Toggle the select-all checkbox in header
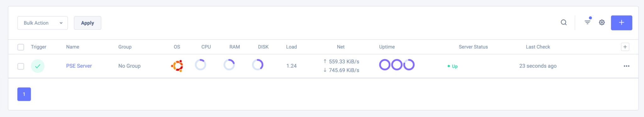 [x=21, y=47]
